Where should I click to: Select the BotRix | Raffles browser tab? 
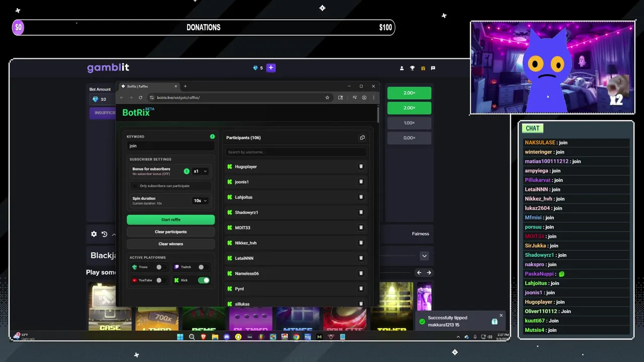click(149, 86)
